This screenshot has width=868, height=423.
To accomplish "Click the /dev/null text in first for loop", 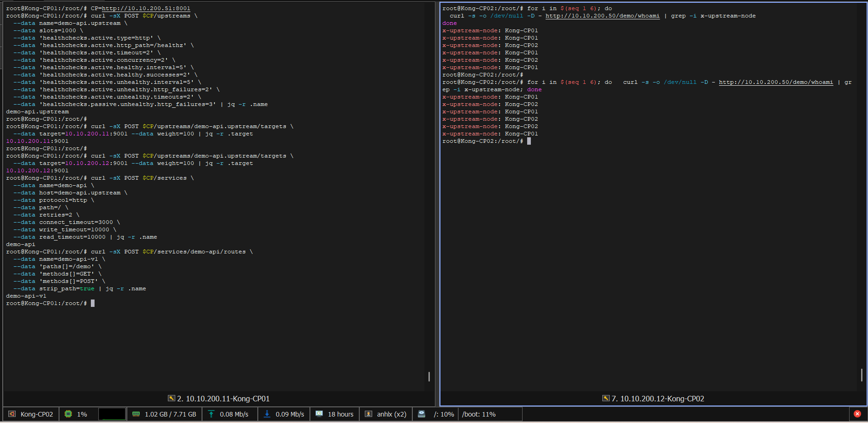I will [x=507, y=16].
